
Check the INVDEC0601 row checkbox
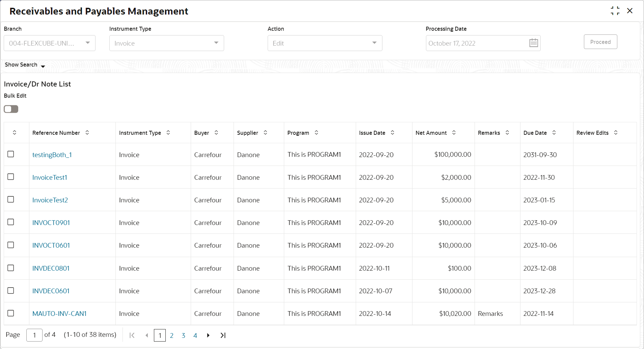point(11,291)
